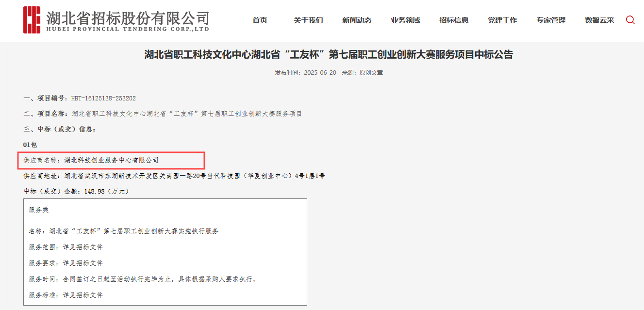The image size is (644, 310).
Task: Select 数智云采 in the top navigation
Action: click(599, 20)
